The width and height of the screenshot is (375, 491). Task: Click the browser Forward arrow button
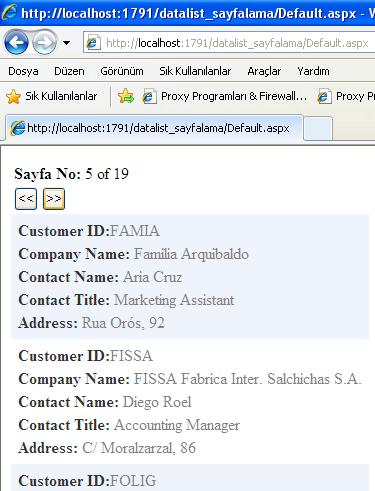pos(44,43)
